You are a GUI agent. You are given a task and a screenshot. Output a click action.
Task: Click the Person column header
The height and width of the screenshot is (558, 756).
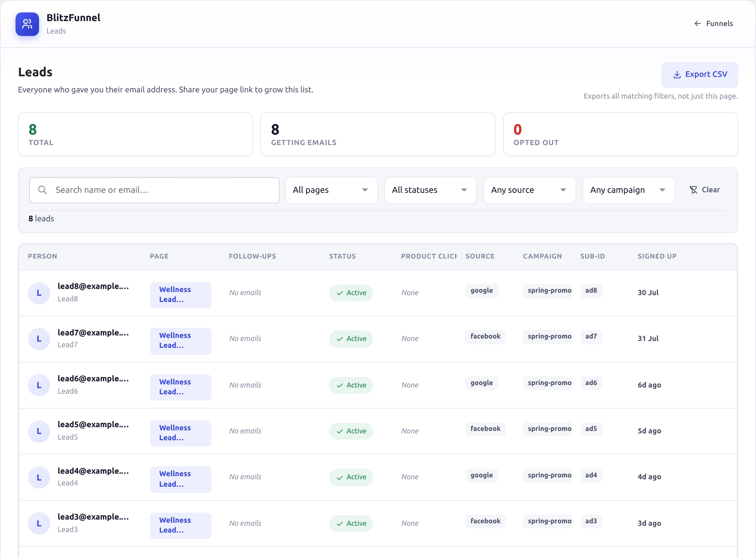coord(42,256)
